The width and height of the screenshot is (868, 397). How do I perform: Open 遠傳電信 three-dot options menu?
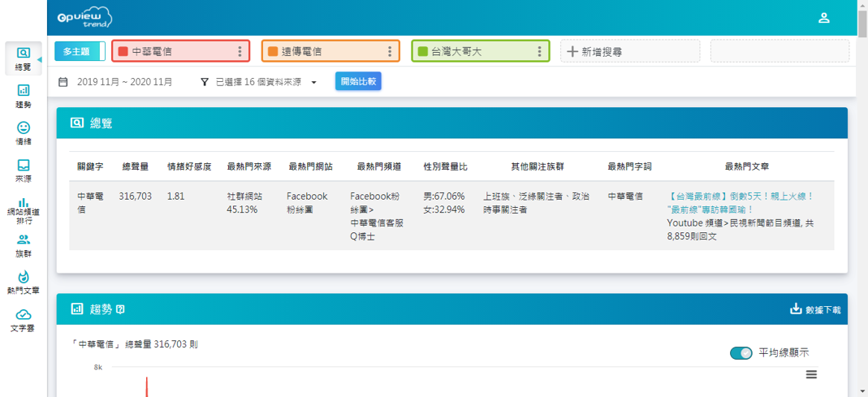point(390,51)
